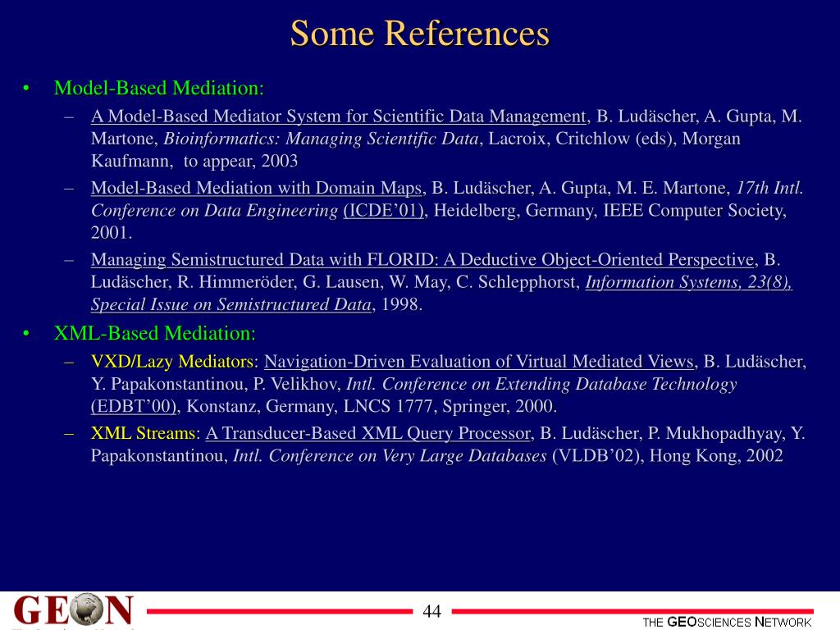Click authors 'R. Himmeröder, G. Lausen, W. May' text
This screenshot has width=840, height=630.
pos(314,282)
